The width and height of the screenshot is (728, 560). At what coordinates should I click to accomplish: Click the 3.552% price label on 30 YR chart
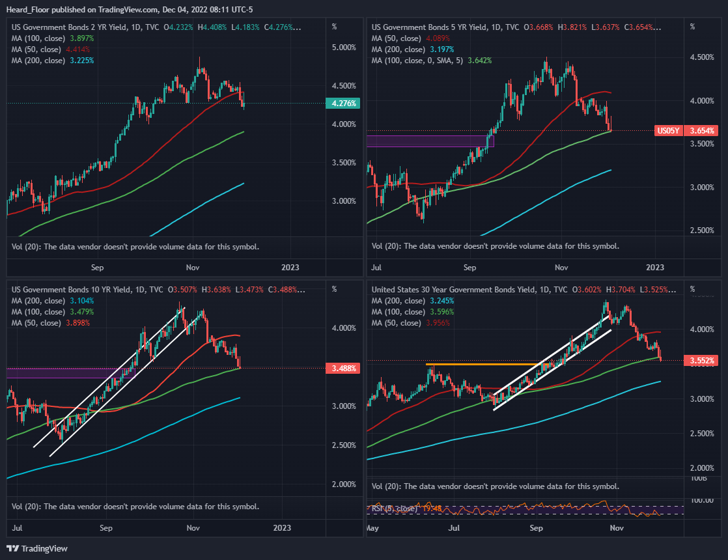tap(701, 361)
